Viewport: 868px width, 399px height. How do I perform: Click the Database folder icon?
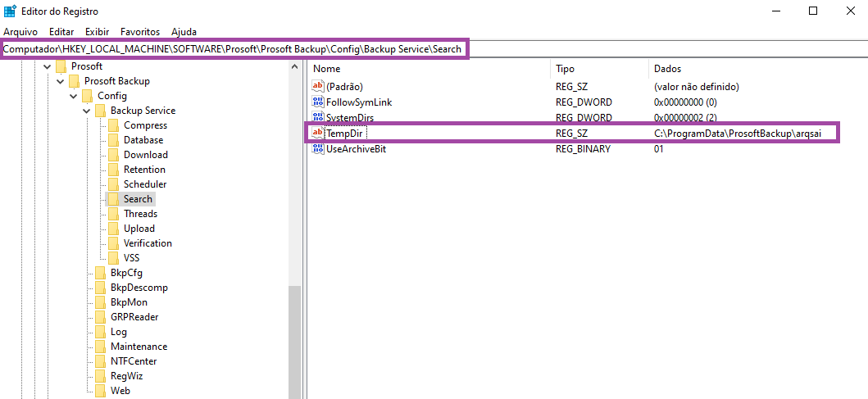click(113, 140)
